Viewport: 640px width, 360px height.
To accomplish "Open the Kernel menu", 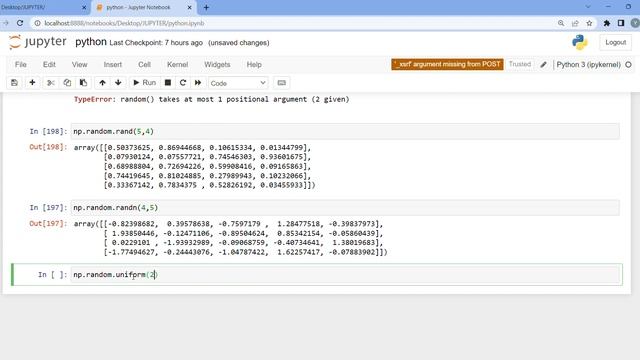I will coord(178,64).
